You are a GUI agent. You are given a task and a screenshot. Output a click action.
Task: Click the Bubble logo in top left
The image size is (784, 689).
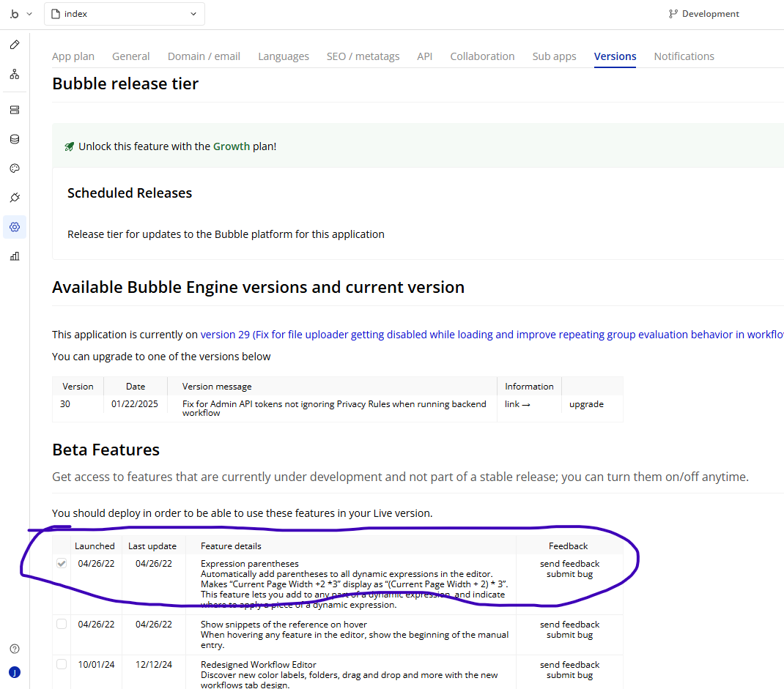tap(15, 14)
